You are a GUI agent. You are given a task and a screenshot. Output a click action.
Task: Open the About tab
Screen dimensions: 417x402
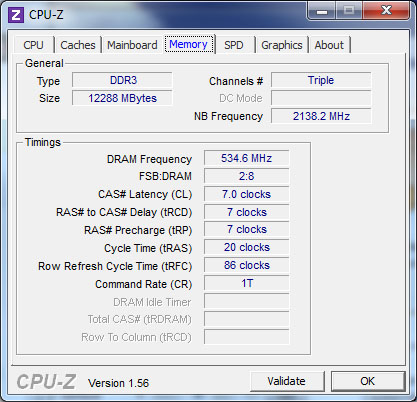[329, 45]
